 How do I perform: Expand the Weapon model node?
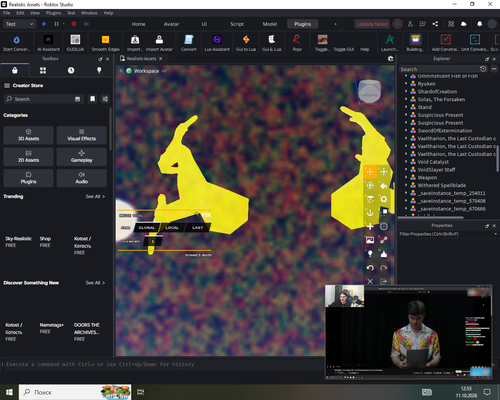tap(406, 178)
